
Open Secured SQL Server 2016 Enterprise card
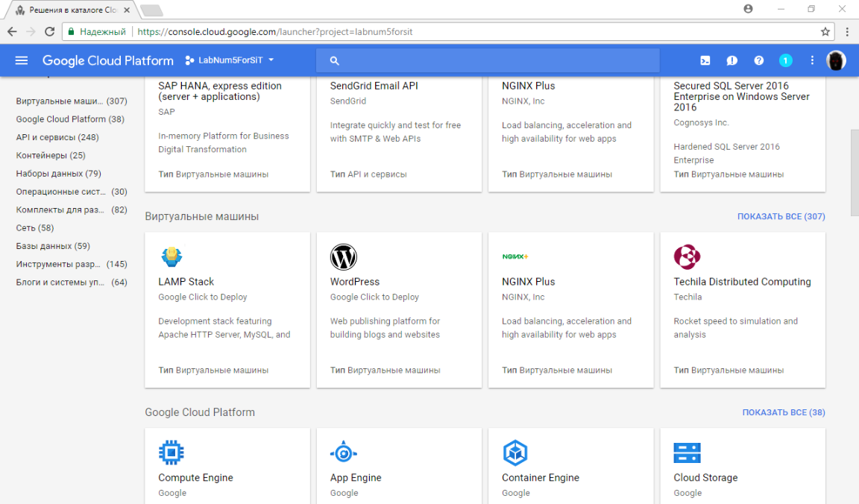point(741,96)
